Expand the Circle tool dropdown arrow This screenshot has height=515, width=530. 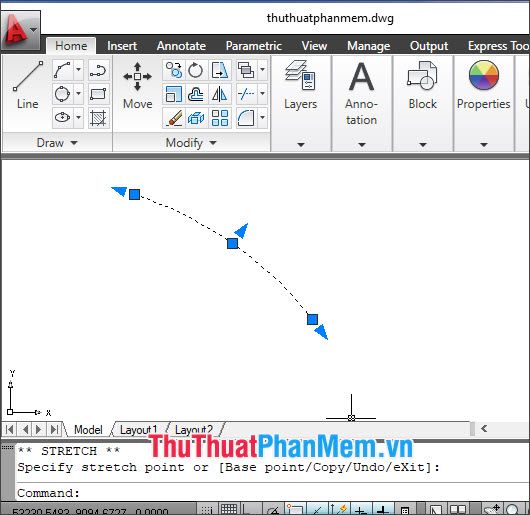pyautogui.click(x=78, y=94)
